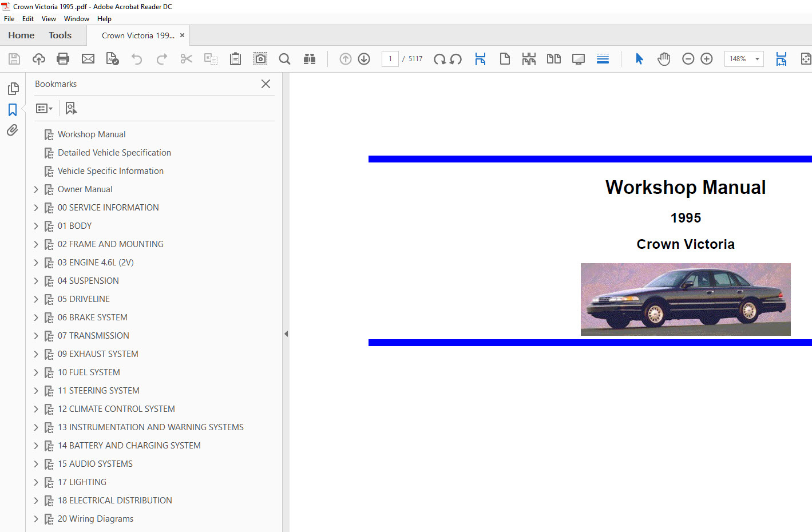Toggle the Bookmarks panel in sidebar
This screenshot has height=532, width=812.
[x=13, y=110]
